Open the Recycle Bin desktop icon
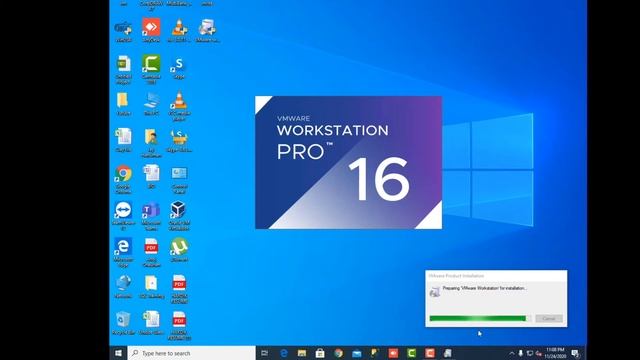Viewport: 640px width, 360px height. (123, 323)
